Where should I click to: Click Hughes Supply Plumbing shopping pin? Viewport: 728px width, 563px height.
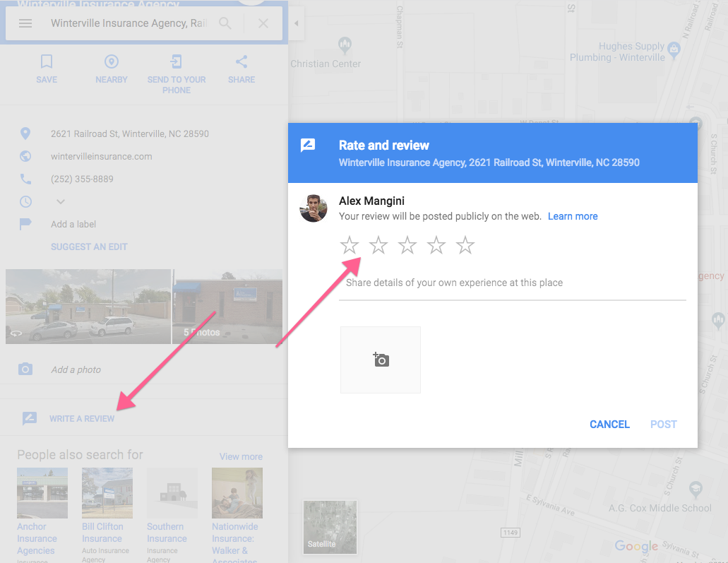pos(674,49)
